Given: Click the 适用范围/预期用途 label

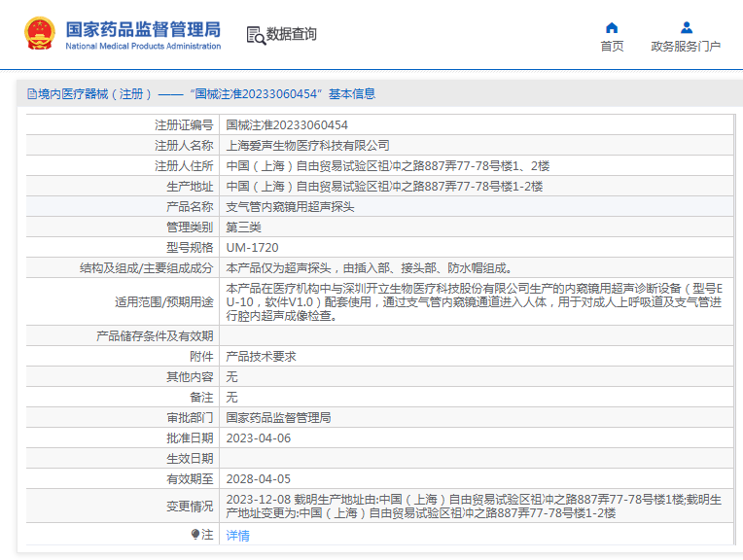Looking at the screenshot, I should pos(164,301).
